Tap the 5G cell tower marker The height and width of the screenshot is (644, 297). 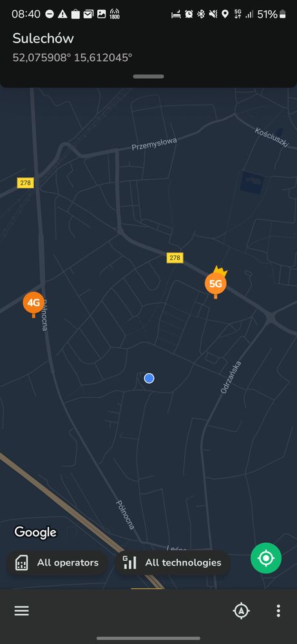pyautogui.click(x=215, y=284)
